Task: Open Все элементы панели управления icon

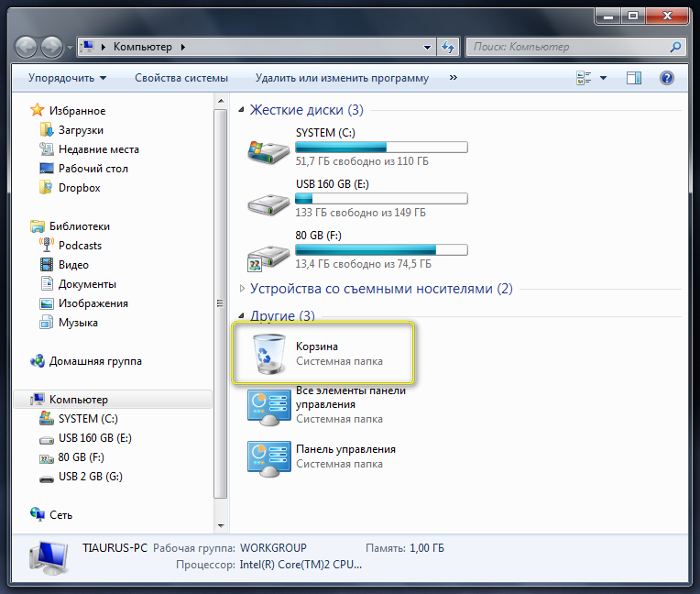Action: tap(269, 407)
